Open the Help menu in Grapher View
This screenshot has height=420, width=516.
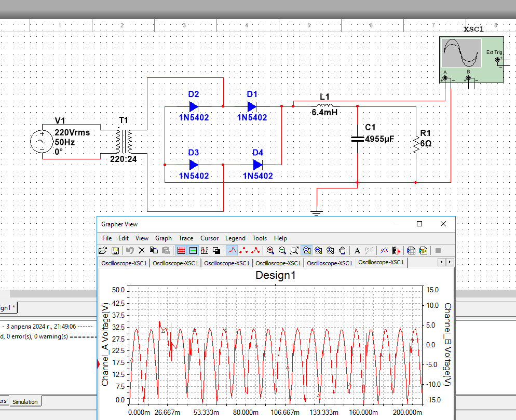pos(280,238)
